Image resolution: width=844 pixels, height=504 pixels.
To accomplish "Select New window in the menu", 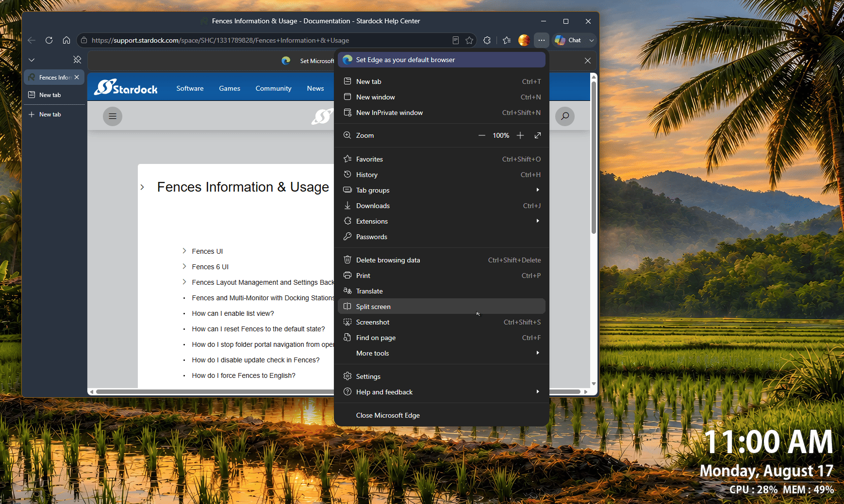I will (442, 97).
